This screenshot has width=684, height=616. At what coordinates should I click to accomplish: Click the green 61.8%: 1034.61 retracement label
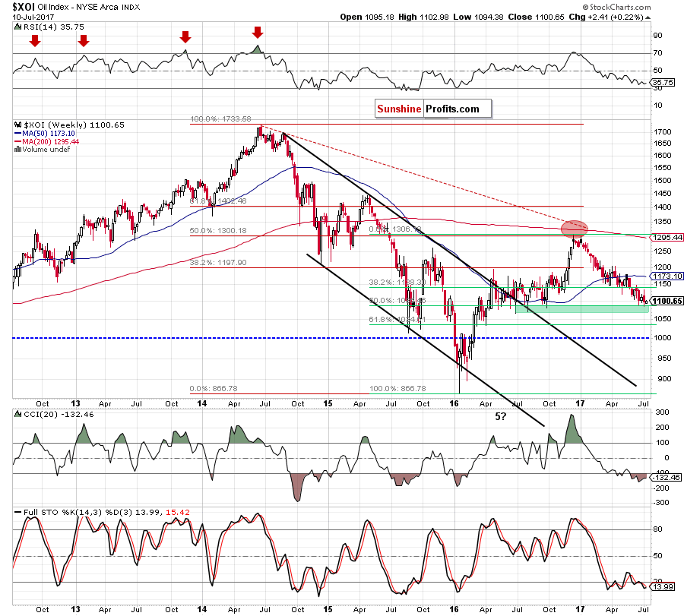[x=397, y=320]
